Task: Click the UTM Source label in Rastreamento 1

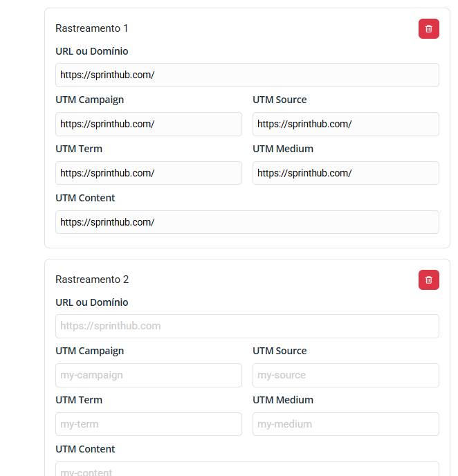Action: 280,100
